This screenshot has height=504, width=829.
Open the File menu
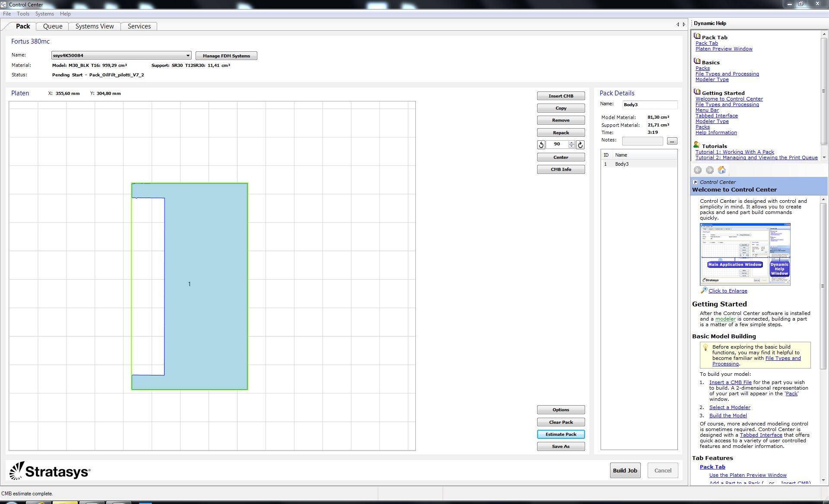[7, 14]
